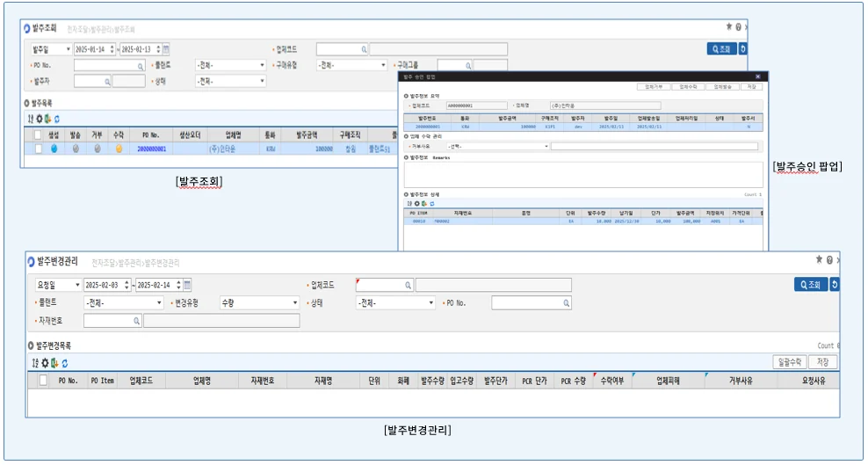Viewport: 868px width, 465px height.
Task: Click the 저장 button in 발주승인 popup
Action: 752,87
